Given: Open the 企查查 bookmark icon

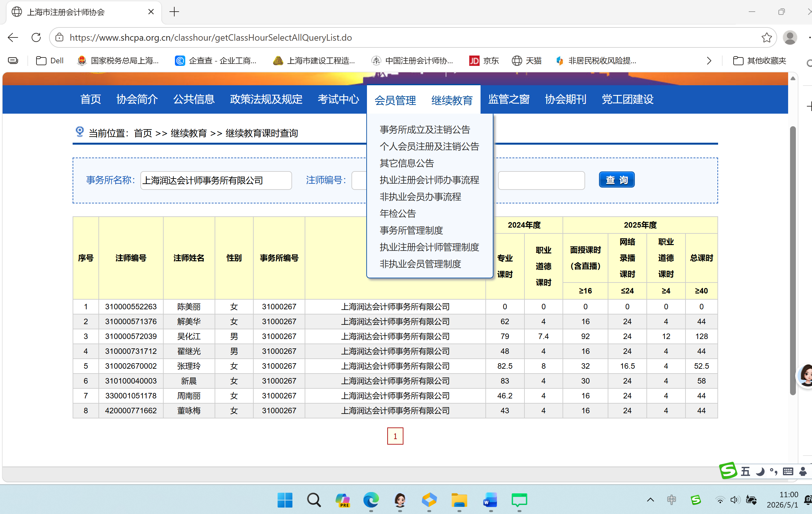Looking at the screenshot, I should pyautogui.click(x=180, y=61).
